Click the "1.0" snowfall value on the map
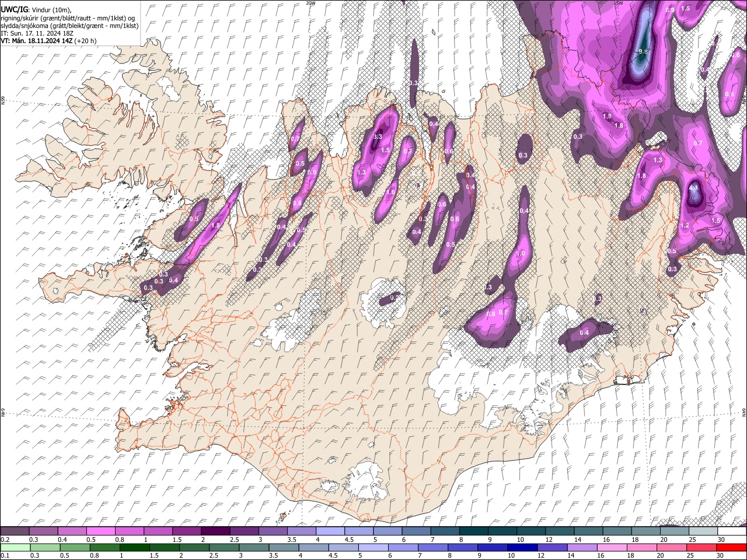 (521, 253)
